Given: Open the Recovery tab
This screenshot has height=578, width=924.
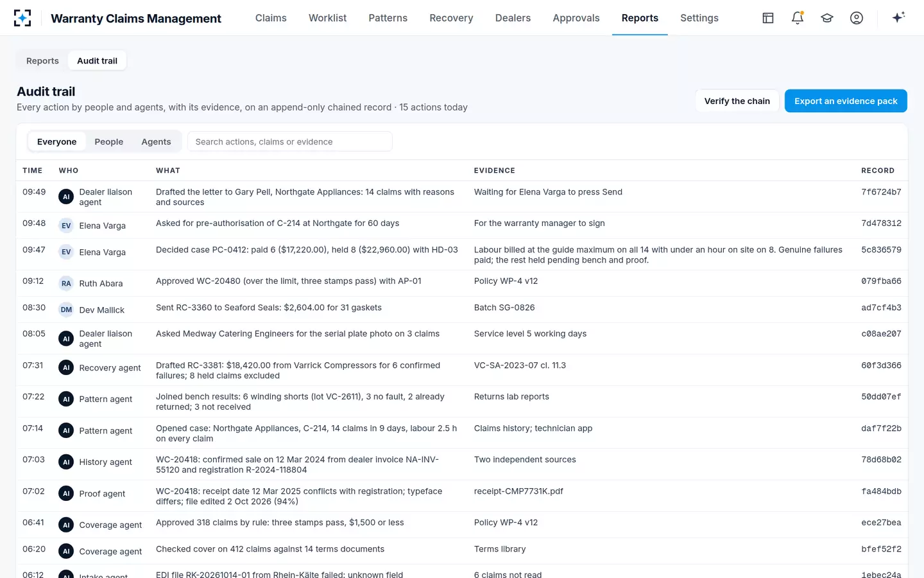Looking at the screenshot, I should [x=451, y=18].
